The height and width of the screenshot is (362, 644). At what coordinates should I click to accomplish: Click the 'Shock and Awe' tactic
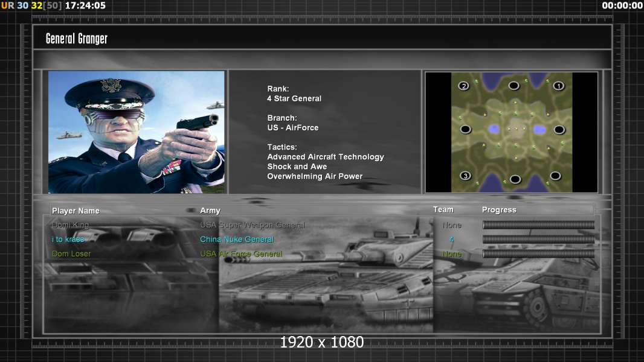point(297,167)
